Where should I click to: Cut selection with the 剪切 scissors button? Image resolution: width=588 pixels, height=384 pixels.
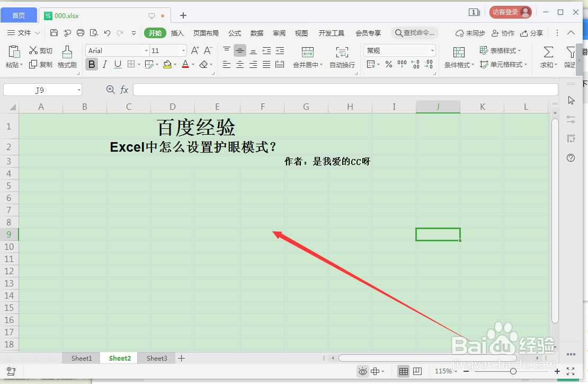tap(41, 50)
